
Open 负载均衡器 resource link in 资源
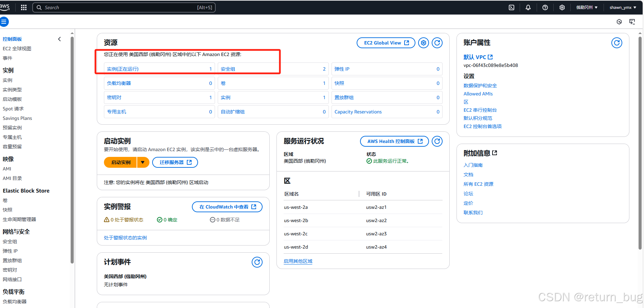[x=119, y=83]
